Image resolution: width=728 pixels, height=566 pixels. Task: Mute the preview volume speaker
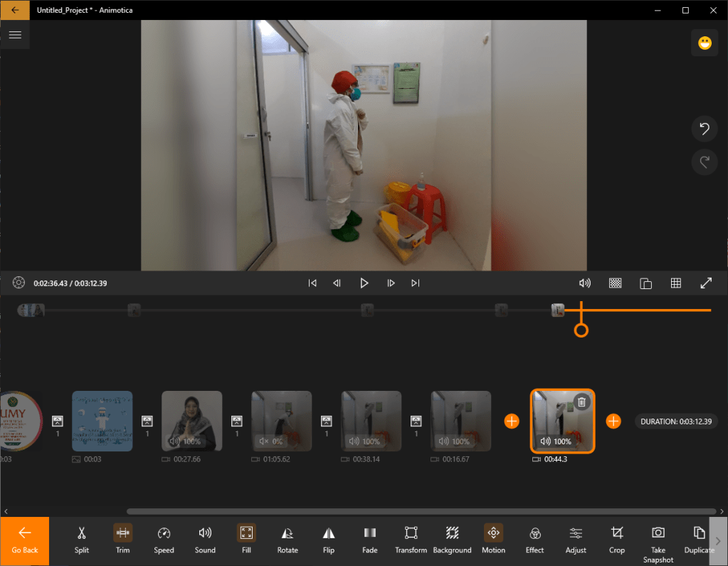pos(585,283)
